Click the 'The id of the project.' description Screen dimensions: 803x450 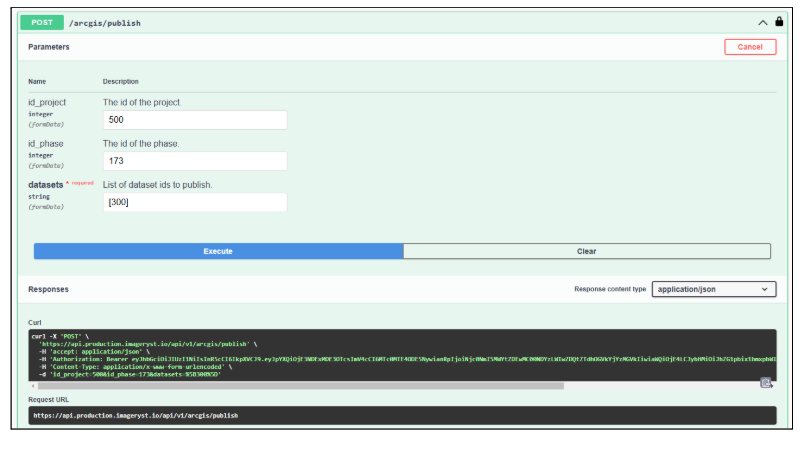click(142, 102)
